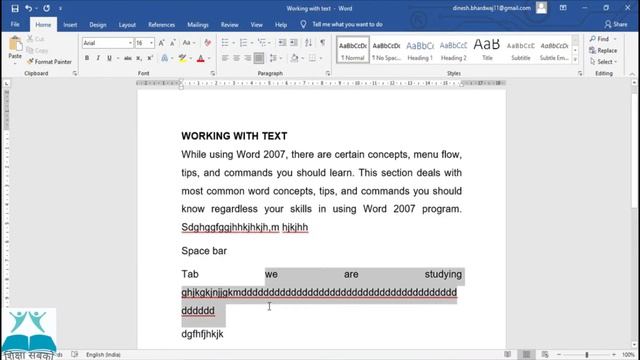The image size is (640, 360).
Task: Toggle Show/Hide paragraph marks
Action: point(323,43)
